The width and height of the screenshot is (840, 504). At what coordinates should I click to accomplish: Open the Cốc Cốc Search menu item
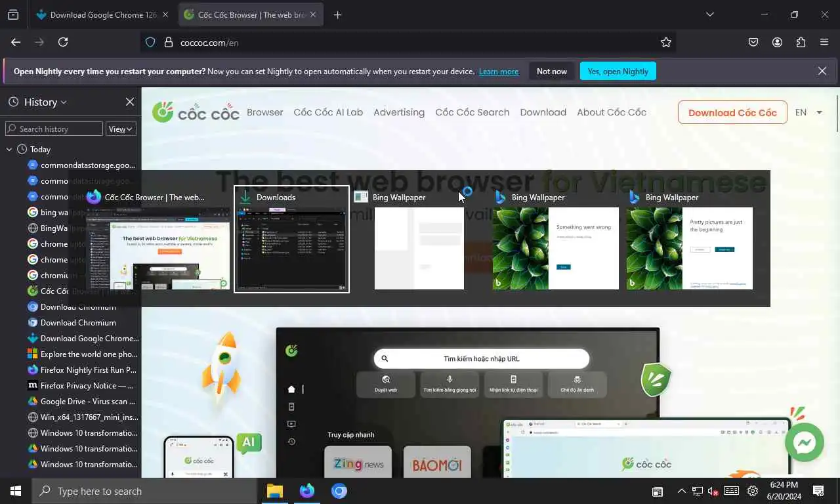click(x=472, y=112)
